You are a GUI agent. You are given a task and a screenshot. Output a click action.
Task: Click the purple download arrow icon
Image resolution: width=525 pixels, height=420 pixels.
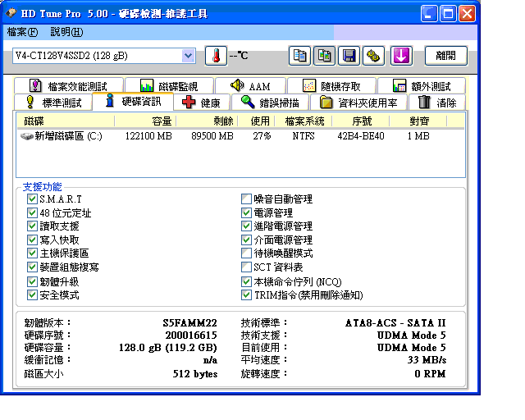(x=401, y=56)
